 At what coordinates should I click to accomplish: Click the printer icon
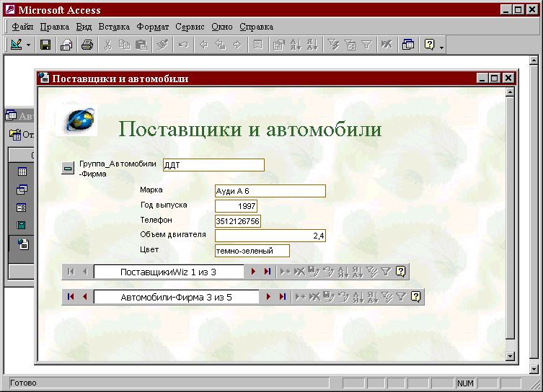(87, 45)
